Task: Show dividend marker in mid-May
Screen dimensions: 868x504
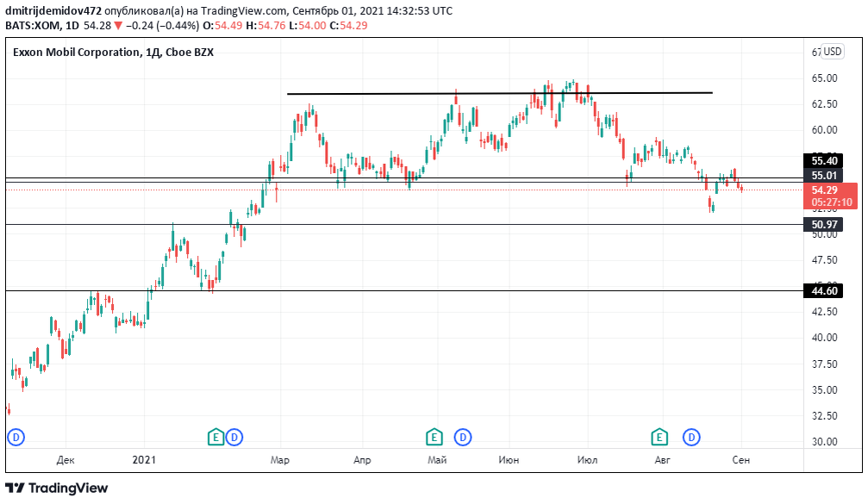Action: 463,438
